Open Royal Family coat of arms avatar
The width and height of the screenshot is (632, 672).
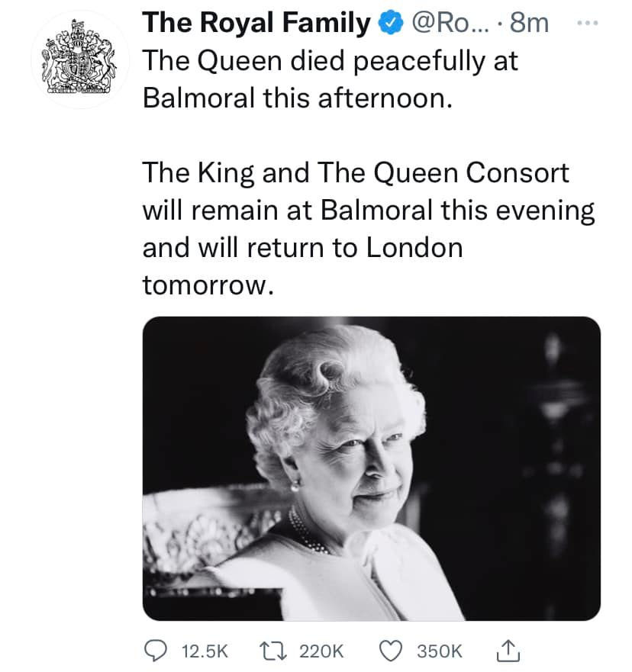click(79, 61)
